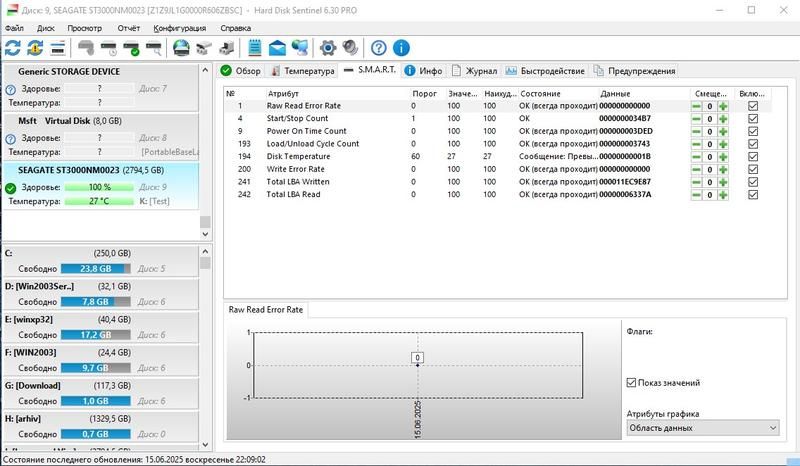The width and height of the screenshot is (800, 466).
Task: Click green minus for Write Error Rate row
Action: (696, 169)
